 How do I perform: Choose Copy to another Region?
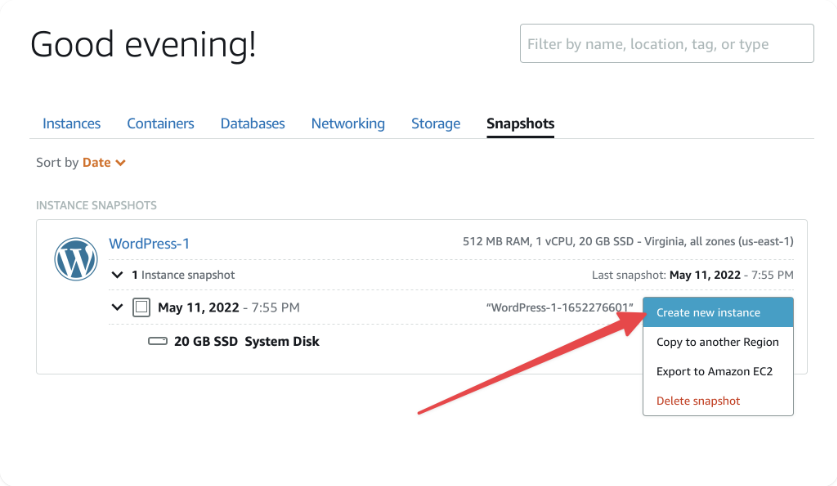pyautogui.click(x=718, y=342)
